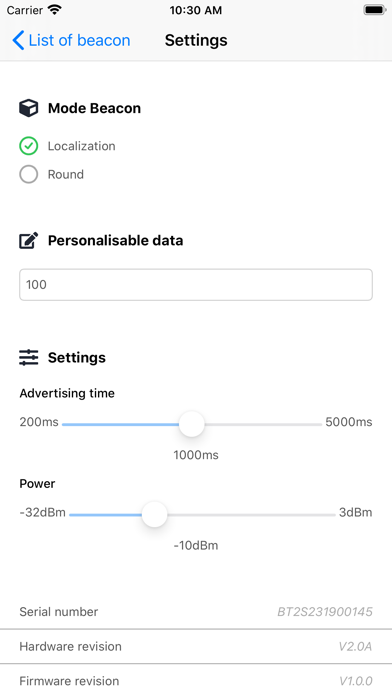The width and height of the screenshot is (392, 696).
Task: Tap the battery icon in status bar
Action: pyautogui.click(x=375, y=10)
